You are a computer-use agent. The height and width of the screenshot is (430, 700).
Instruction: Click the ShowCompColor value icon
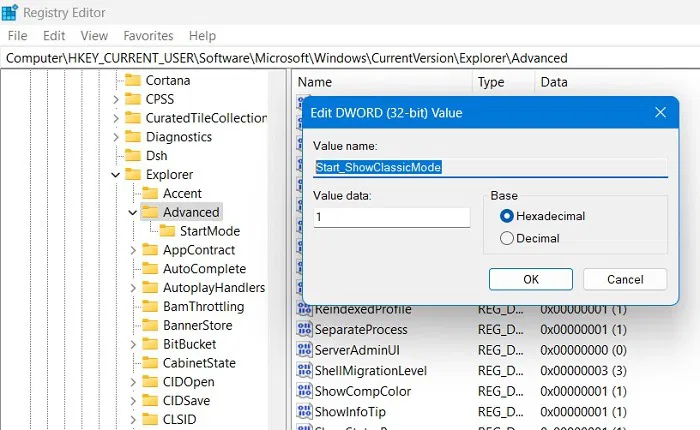tap(305, 391)
